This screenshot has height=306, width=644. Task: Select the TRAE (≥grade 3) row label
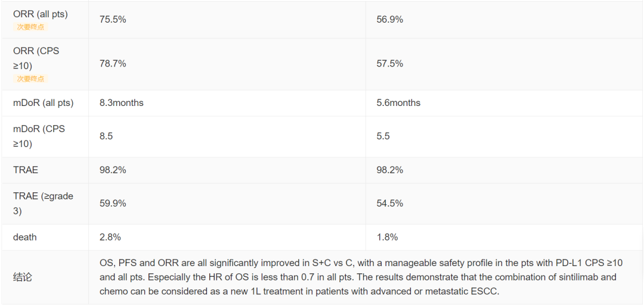[43, 204]
